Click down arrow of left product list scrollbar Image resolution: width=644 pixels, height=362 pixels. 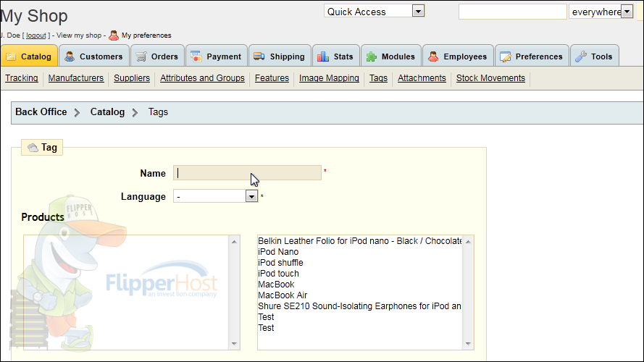click(234, 343)
